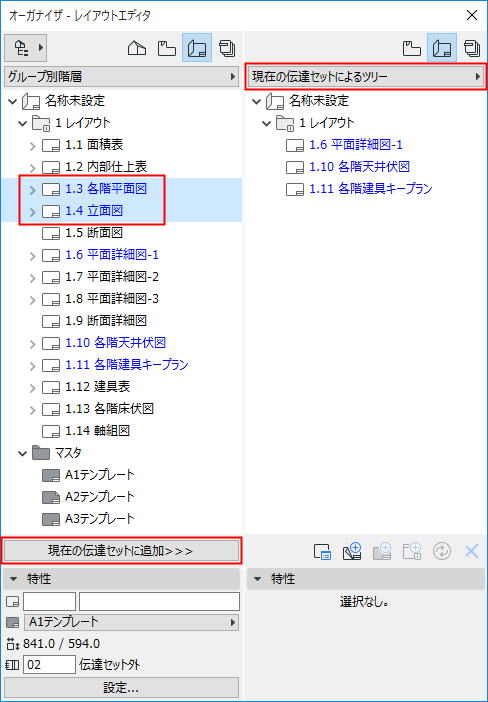Click disabled new master layout icon
The width and height of the screenshot is (488, 702).
click(x=382, y=552)
